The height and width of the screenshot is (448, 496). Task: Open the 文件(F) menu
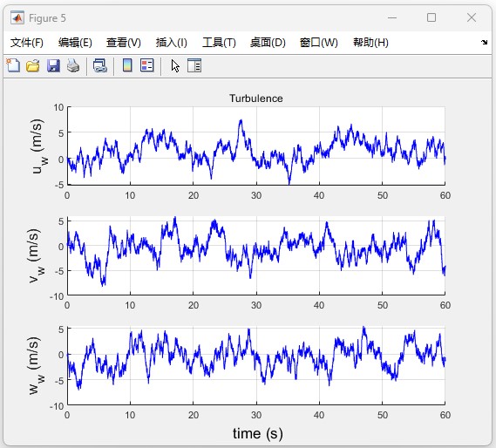point(27,43)
